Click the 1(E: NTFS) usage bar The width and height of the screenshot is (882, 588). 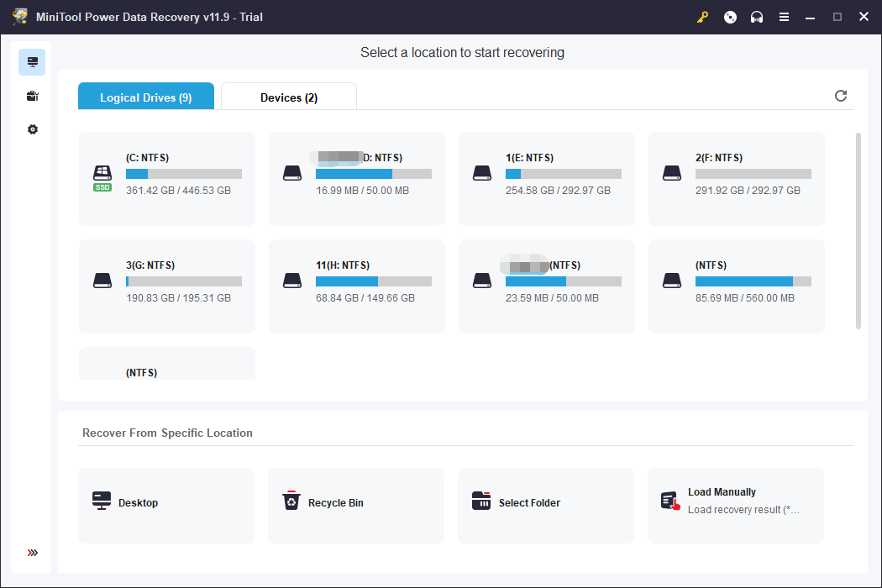point(564,174)
